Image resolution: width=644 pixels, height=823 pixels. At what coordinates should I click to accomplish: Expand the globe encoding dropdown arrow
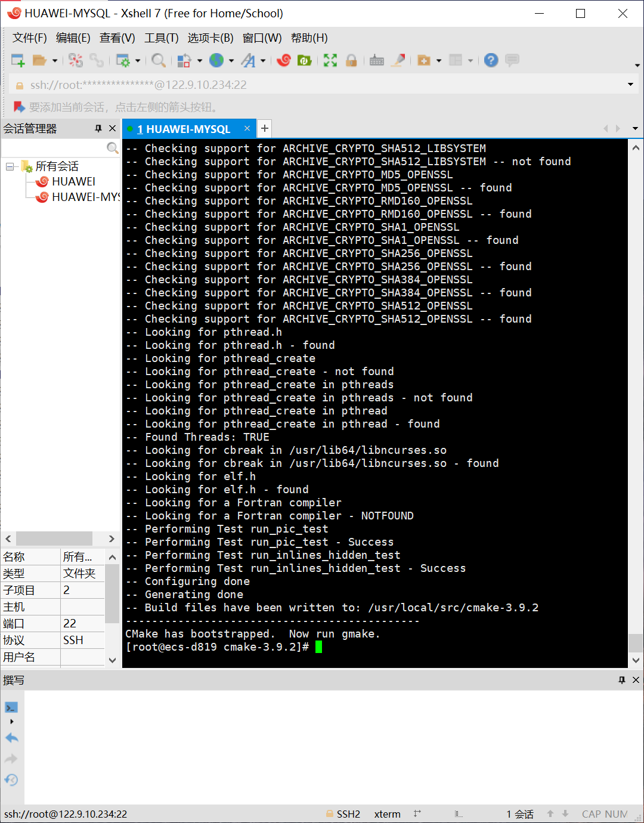pos(231,61)
